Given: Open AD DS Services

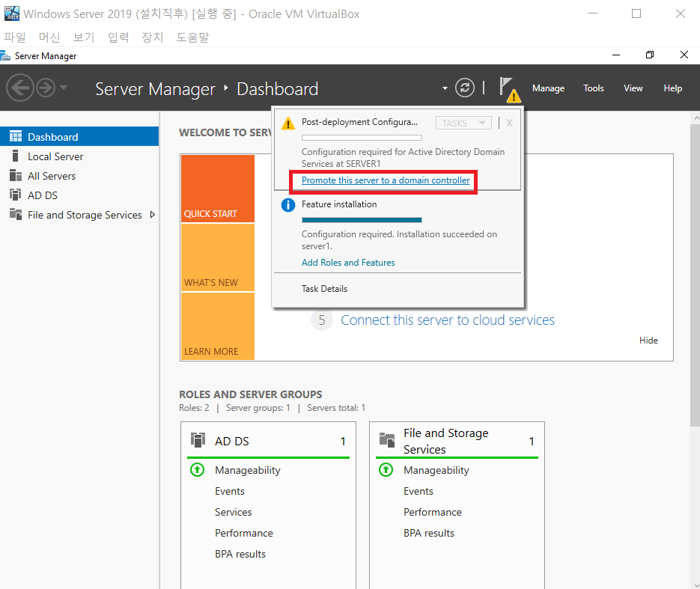Looking at the screenshot, I should point(233,512).
